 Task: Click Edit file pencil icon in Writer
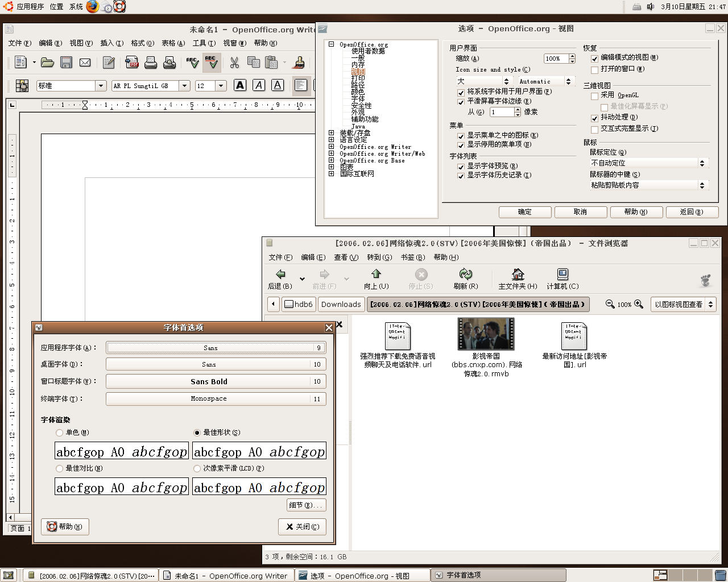coord(109,63)
